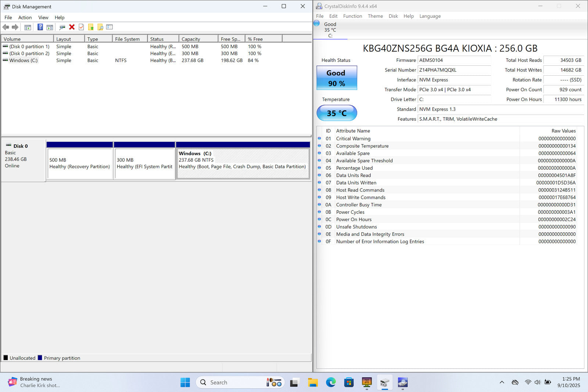Viewport: 588px width, 392px height.
Task: Click the Back arrow in Disk Management toolbar
Action: (x=6, y=27)
